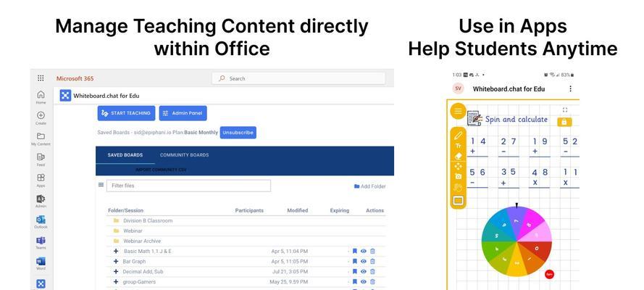Delete the Basic Math 1,1 J & E board
The width and height of the screenshot is (644, 290).
coord(372,251)
